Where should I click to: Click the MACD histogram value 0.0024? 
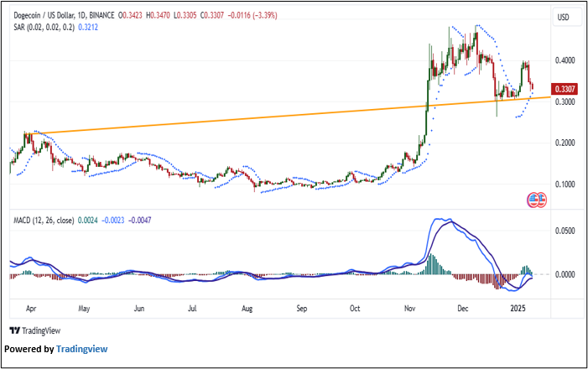(x=87, y=221)
